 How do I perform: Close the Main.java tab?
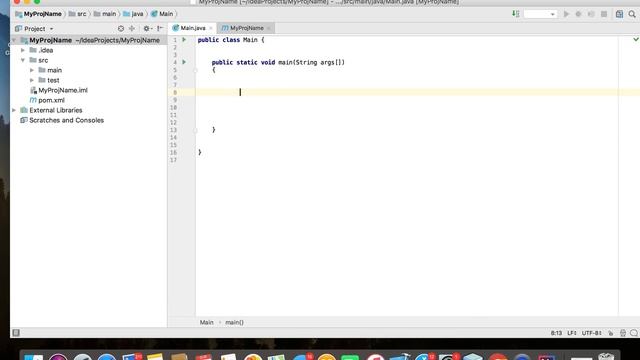click(211, 28)
